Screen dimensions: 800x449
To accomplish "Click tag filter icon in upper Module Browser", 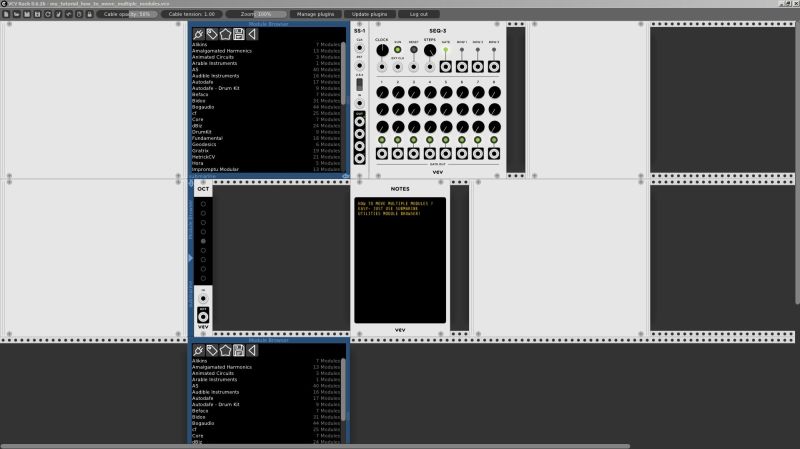I will pos(212,34).
